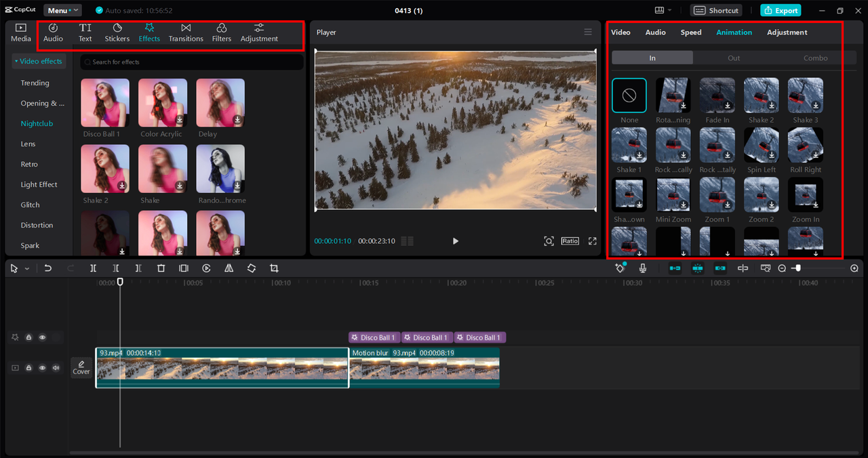Select the Color Acrylic effect thumbnail
The height and width of the screenshot is (458, 868).
[163, 103]
